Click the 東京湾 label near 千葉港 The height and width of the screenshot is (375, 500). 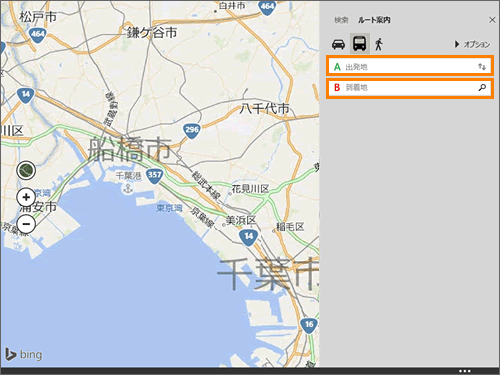click(169, 208)
